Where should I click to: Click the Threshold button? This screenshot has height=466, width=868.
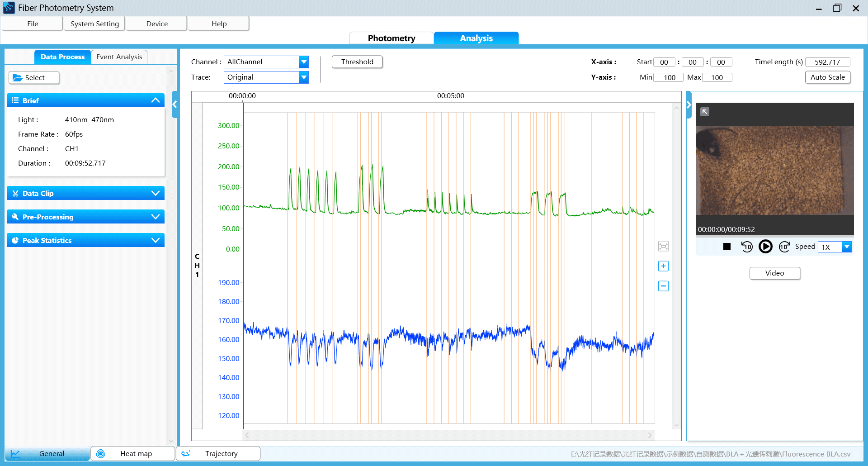click(357, 62)
